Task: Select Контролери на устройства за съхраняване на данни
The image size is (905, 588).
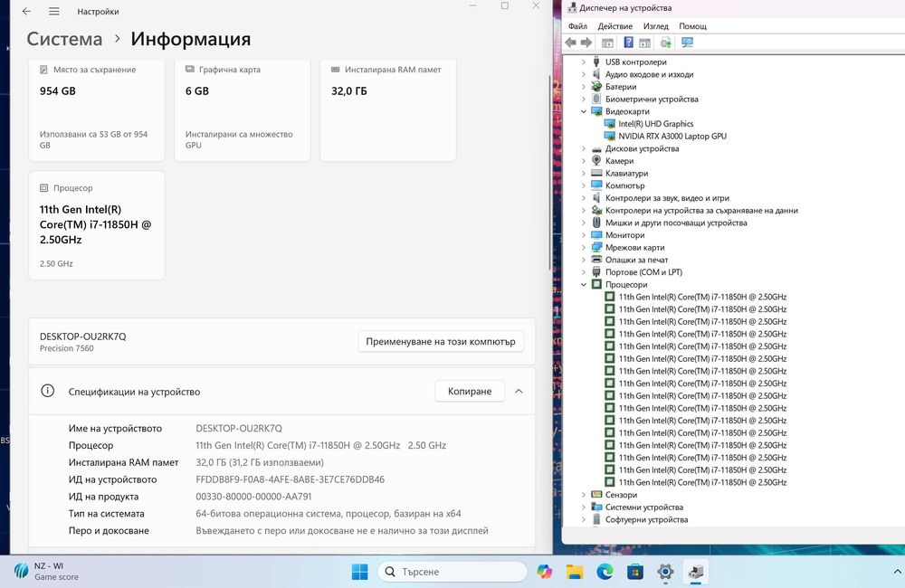Action: click(701, 210)
